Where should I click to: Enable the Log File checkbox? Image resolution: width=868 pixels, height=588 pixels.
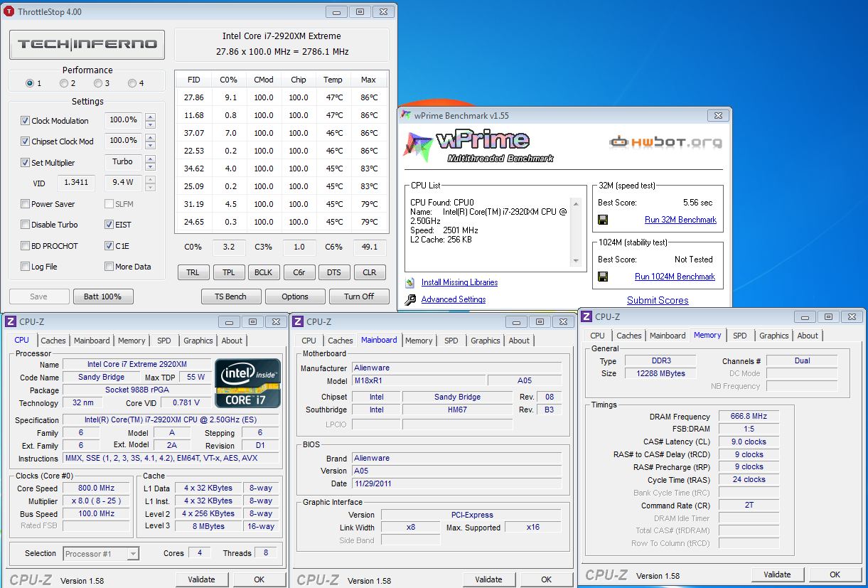pos(25,267)
